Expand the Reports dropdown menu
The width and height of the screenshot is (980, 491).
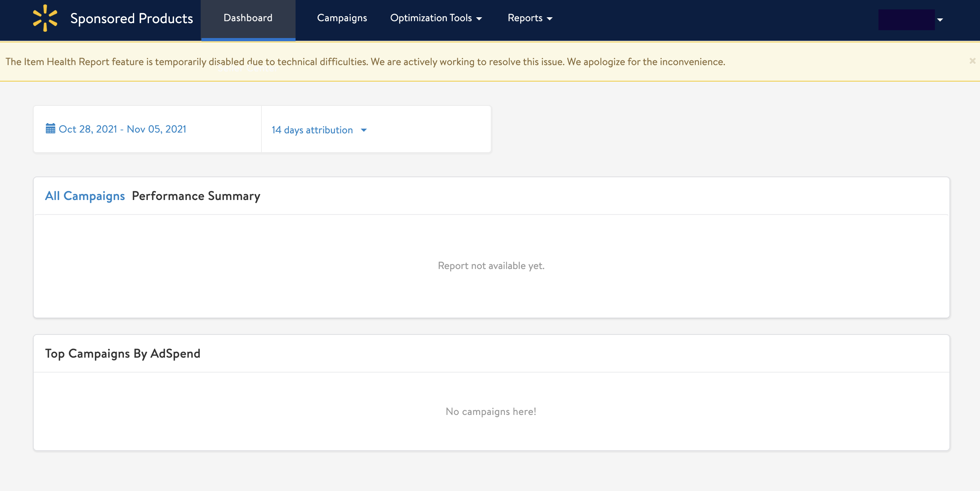(x=530, y=18)
